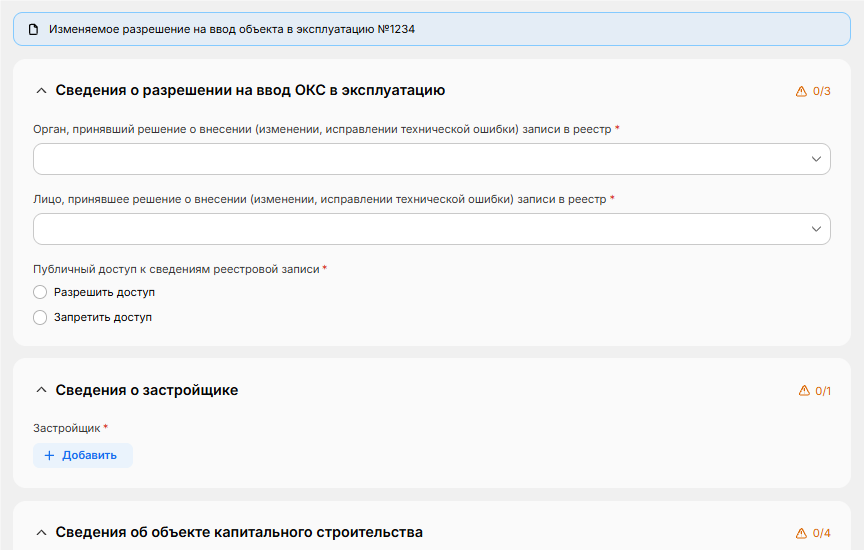Image resolution: width=864 pixels, height=550 pixels.
Task: Click the '0/4' completion counter
Action: pos(822,533)
